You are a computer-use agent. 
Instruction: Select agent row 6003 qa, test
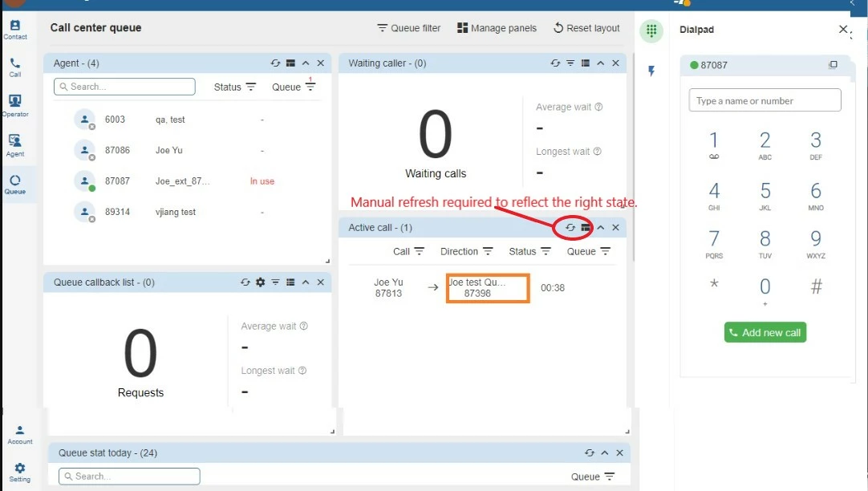189,120
